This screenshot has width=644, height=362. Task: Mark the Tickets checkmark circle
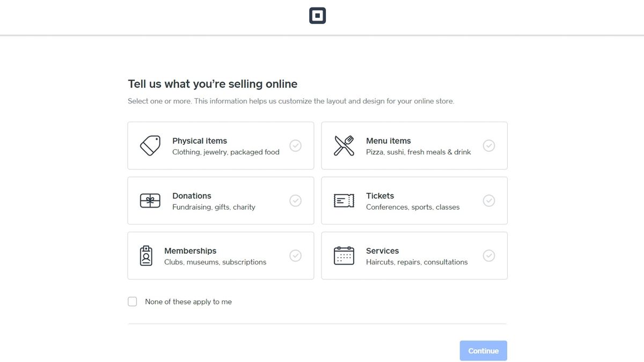click(x=489, y=200)
